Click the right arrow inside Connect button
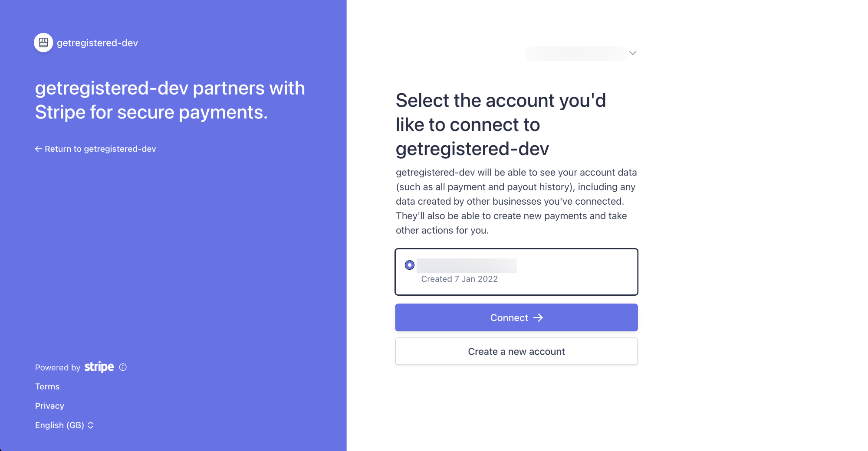 [538, 318]
